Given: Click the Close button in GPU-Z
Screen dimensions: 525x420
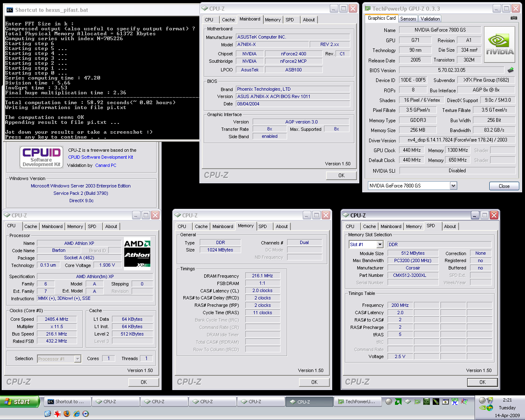Looking at the screenshot, I should click(504, 186).
